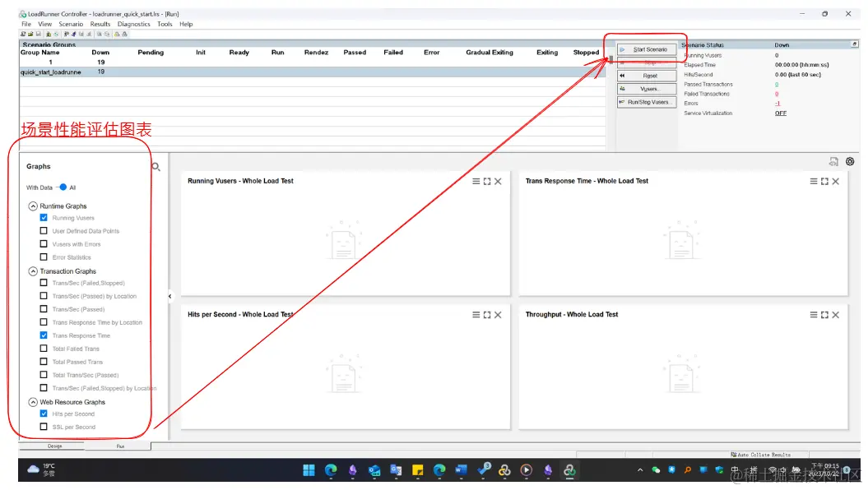Click the New Scenario toolbar icon

click(23, 35)
